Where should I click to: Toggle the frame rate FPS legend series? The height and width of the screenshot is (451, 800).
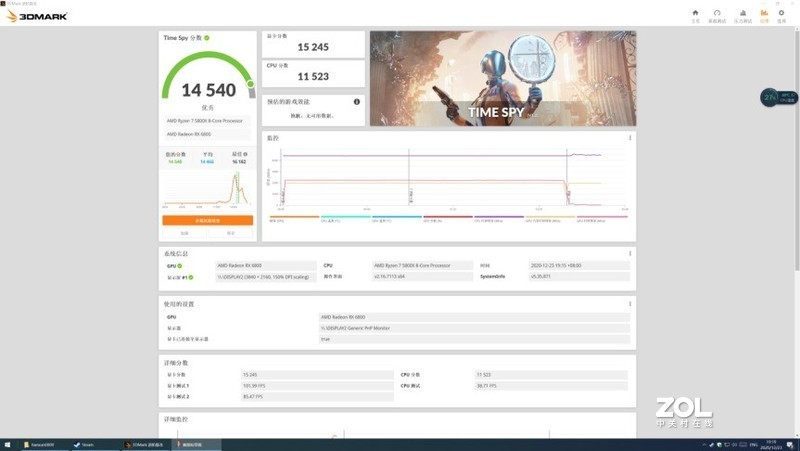tap(294, 219)
